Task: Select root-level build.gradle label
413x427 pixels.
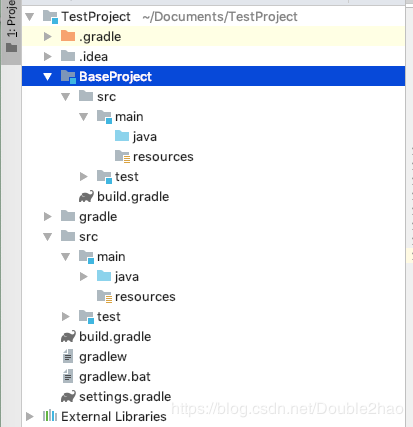Action: [115, 337]
